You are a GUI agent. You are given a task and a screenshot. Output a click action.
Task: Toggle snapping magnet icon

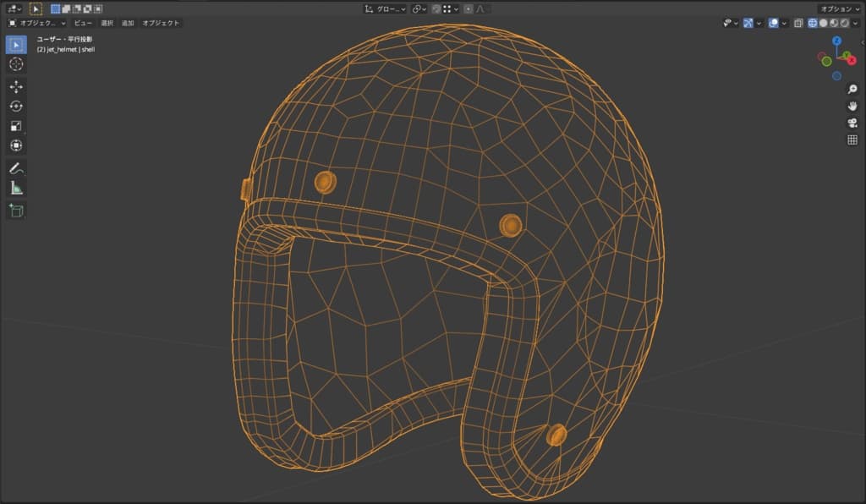pyautogui.click(x=437, y=8)
